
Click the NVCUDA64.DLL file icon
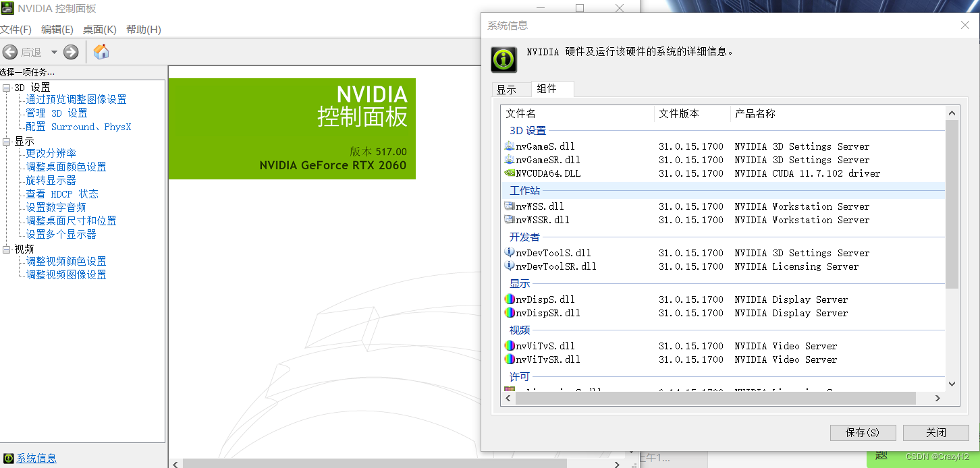(510, 173)
